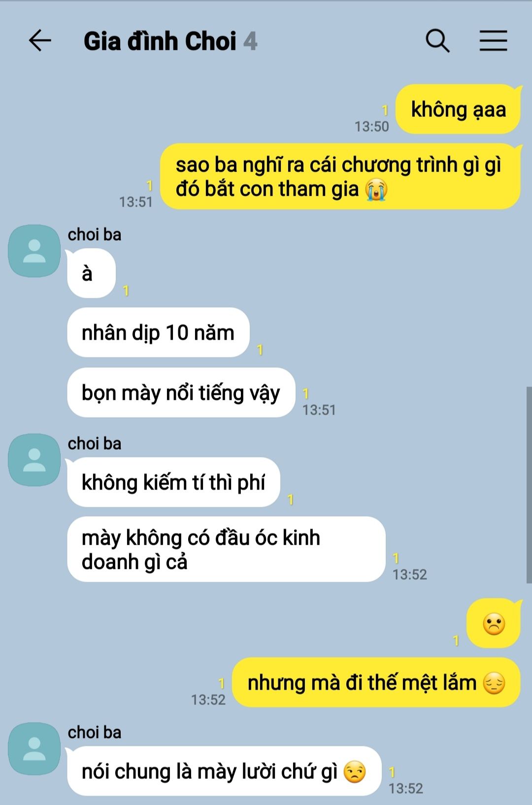Screen dimensions: 532x805
Task: Select the 'không kiếm tí thì phí' message
Action: click(173, 482)
